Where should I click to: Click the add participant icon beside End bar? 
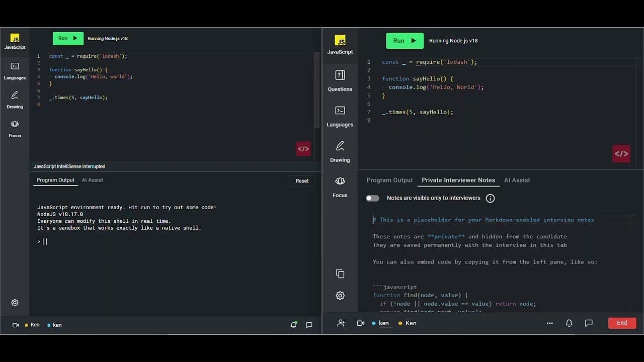(341, 323)
